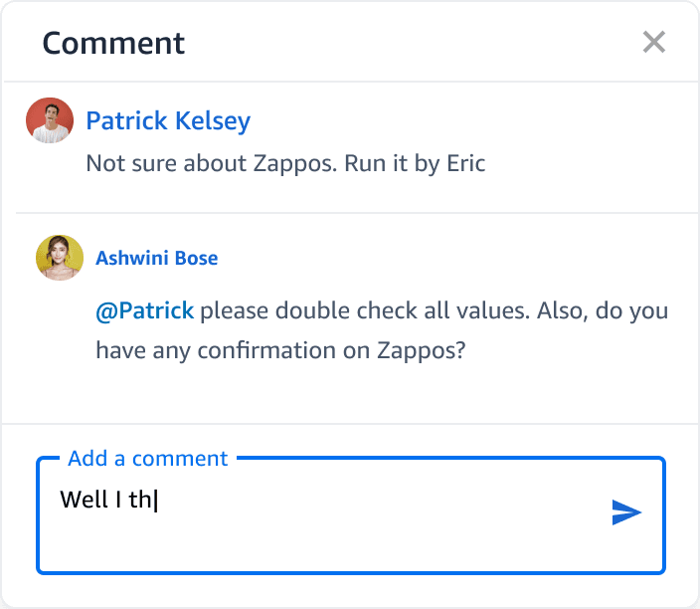Click the "Add a comment" field label
Image resolution: width=700 pixels, height=609 pixels.
coord(148,459)
